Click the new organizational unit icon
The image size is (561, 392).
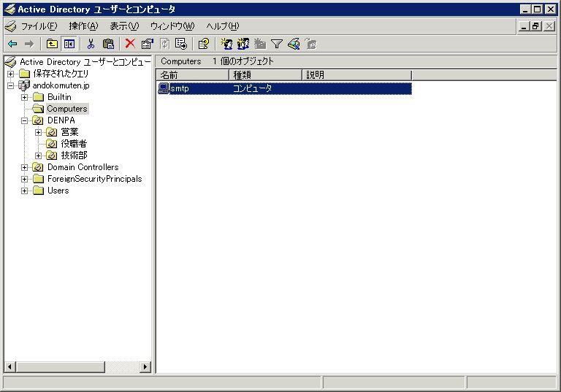[260, 44]
